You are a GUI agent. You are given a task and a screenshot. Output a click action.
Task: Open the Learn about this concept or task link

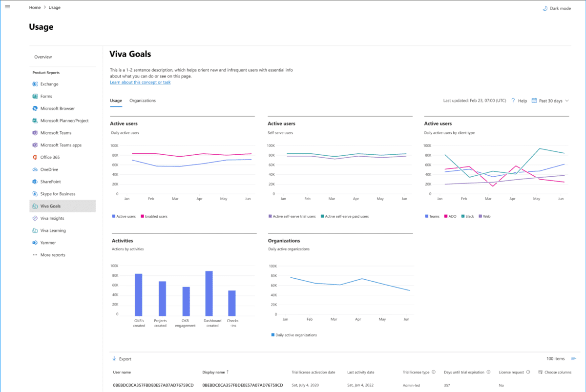pyautogui.click(x=140, y=82)
